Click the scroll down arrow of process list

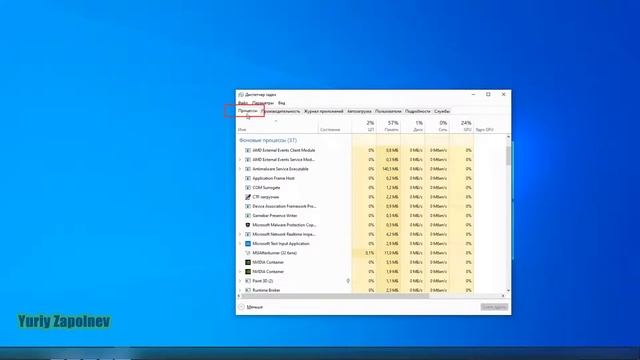(508, 290)
